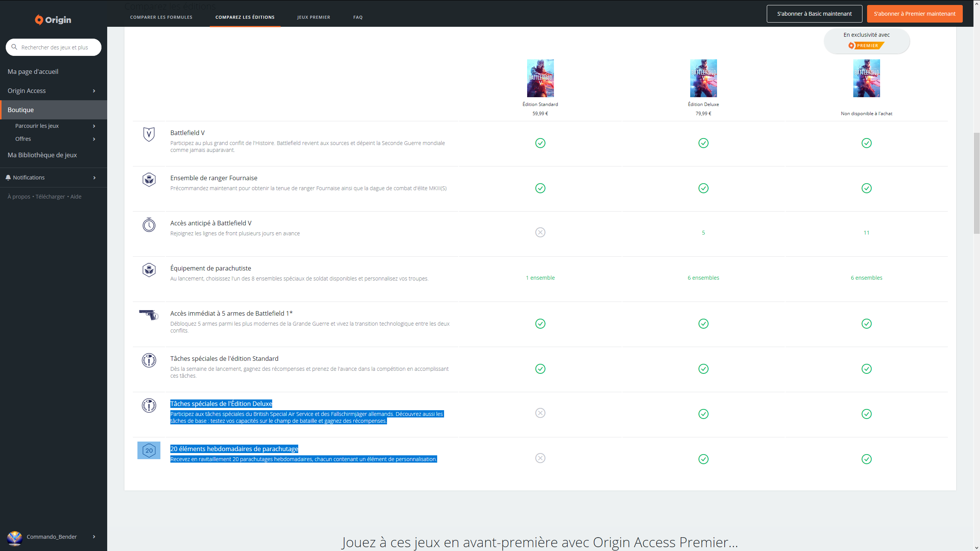Open the À propos link

point(19,197)
